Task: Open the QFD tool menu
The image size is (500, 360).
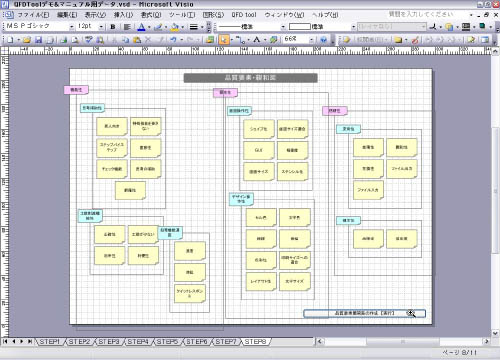Action: click(x=244, y=15)
